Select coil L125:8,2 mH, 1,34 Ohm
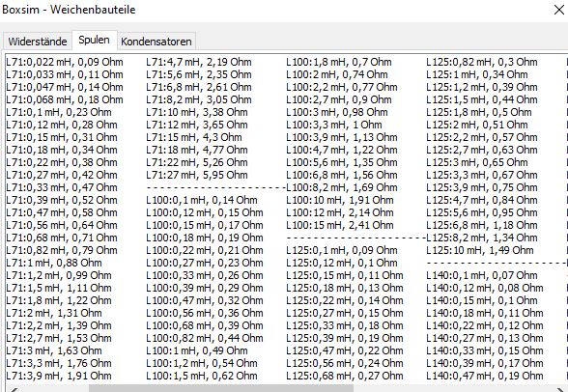The width and height of the screenshot is (568, 392). click(482, 238)
